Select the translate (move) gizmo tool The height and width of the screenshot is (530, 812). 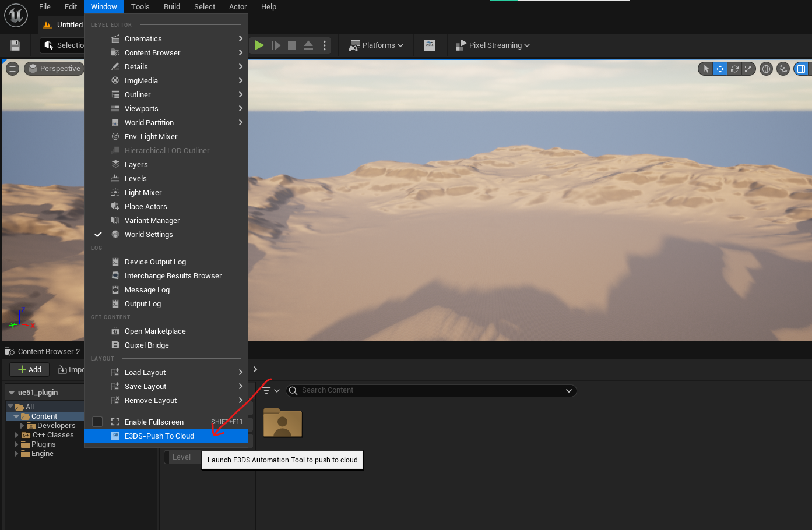click(720, 69)
